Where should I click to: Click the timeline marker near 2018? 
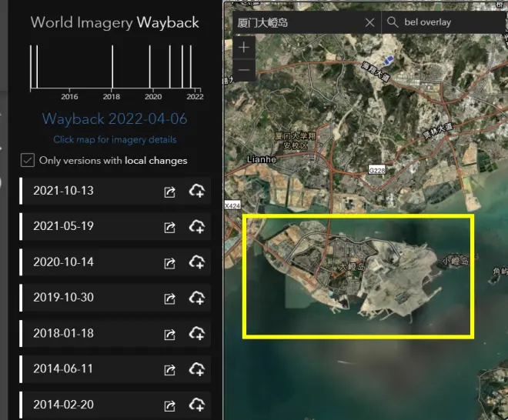click(112, 66)
